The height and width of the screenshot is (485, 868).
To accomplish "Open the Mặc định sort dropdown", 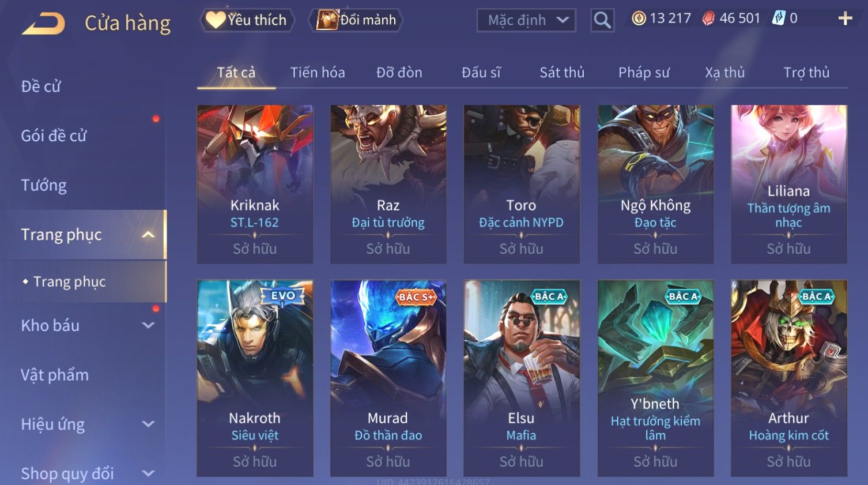I will pos(526,20).
